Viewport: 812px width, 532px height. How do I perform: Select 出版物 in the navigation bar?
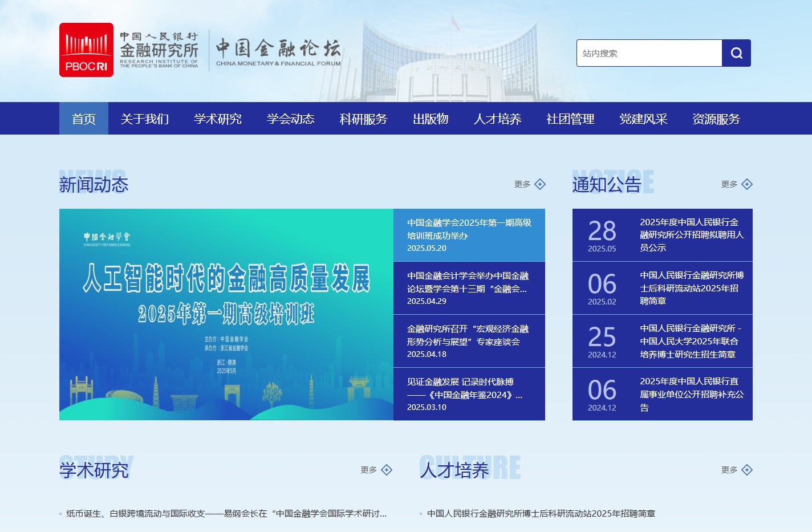(x=431, y=119)
